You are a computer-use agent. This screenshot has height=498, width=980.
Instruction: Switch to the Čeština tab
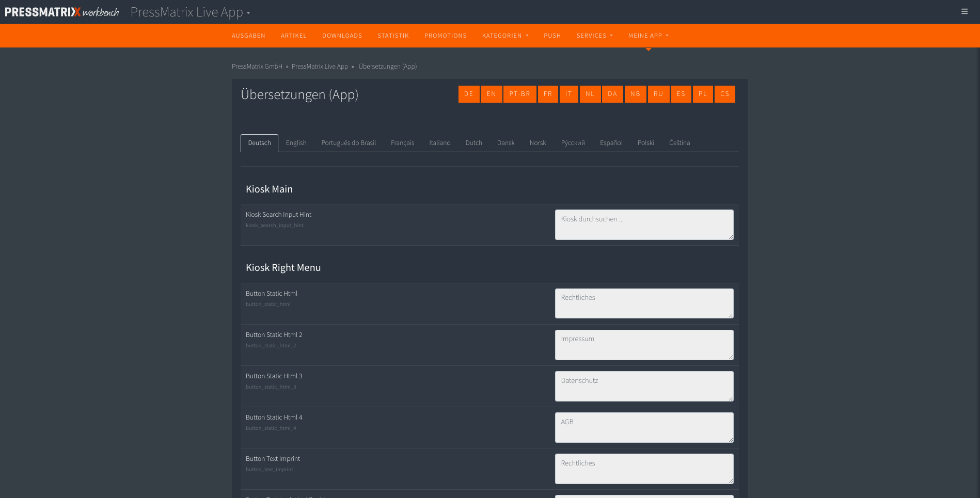click(x=679, y=143)
